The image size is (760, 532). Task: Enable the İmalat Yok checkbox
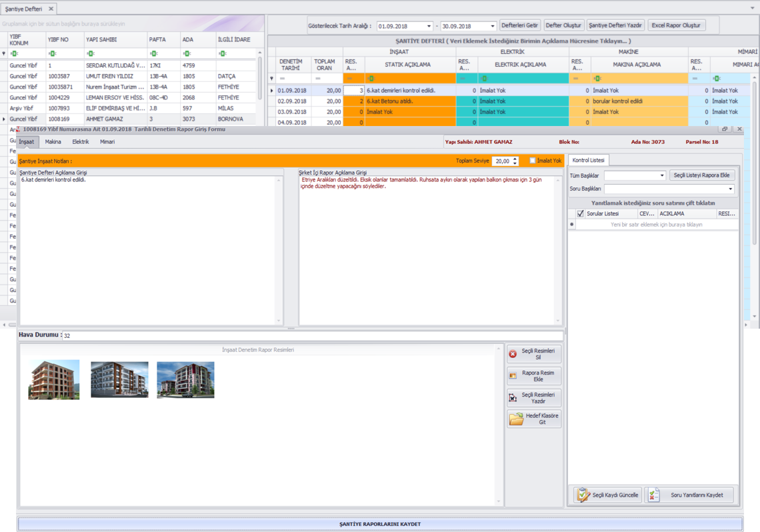(533, 161)
